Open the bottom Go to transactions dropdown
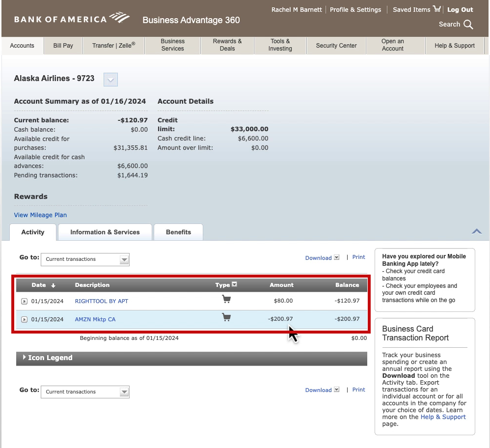Screen dimensions: 490x448 coord(85,392)
